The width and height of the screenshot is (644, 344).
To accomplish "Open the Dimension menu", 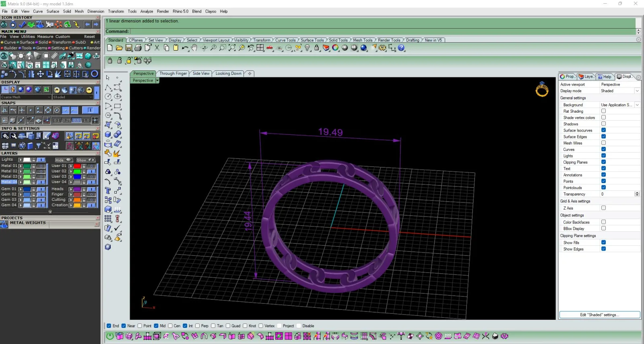I will tap(96, 11).
